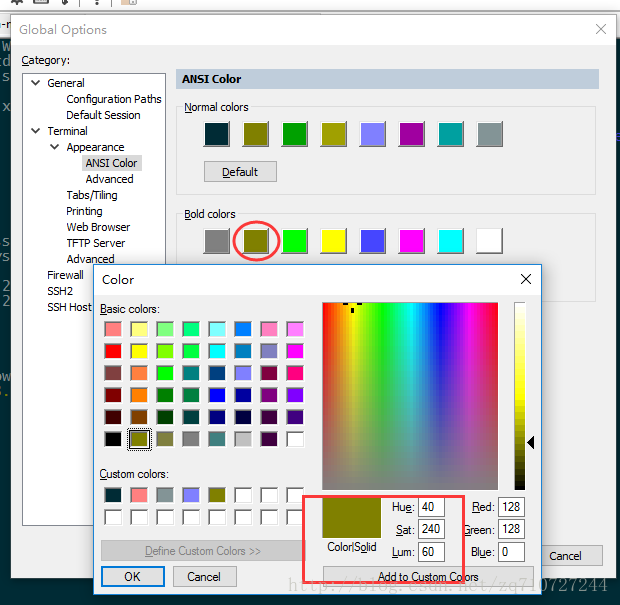
Task: Select SSH2 category
Action: tap(60, 291)
